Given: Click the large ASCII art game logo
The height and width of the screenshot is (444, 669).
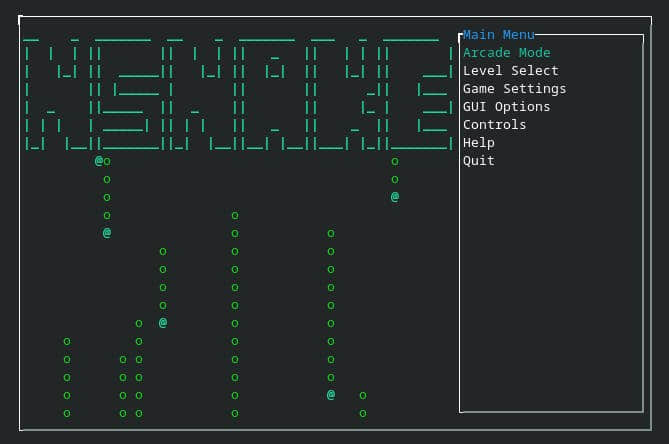Looking at the screenshot, I should (x=238, y=92).
